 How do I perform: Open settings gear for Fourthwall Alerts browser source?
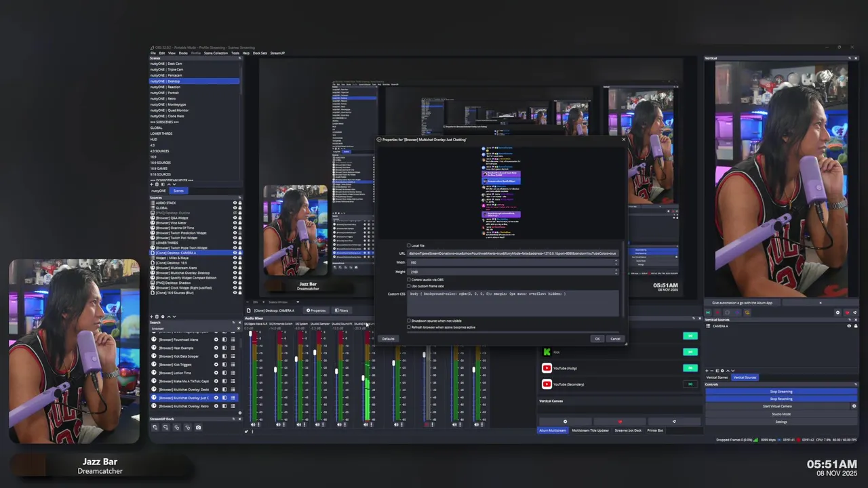(216, 340)
